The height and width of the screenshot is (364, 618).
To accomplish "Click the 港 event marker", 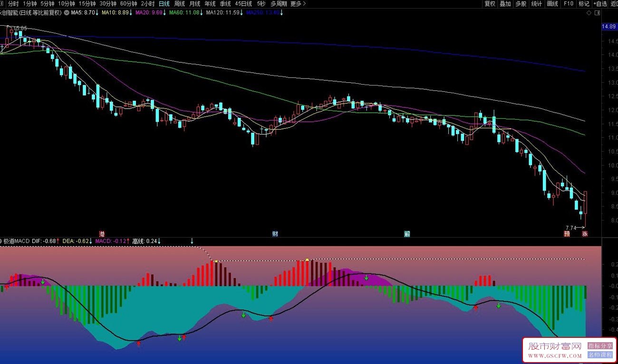I will tap(102, 234).
